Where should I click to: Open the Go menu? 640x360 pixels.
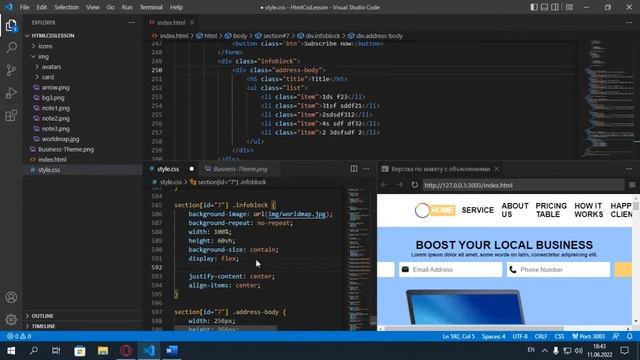pyautogui.click(x=110, y=7)
